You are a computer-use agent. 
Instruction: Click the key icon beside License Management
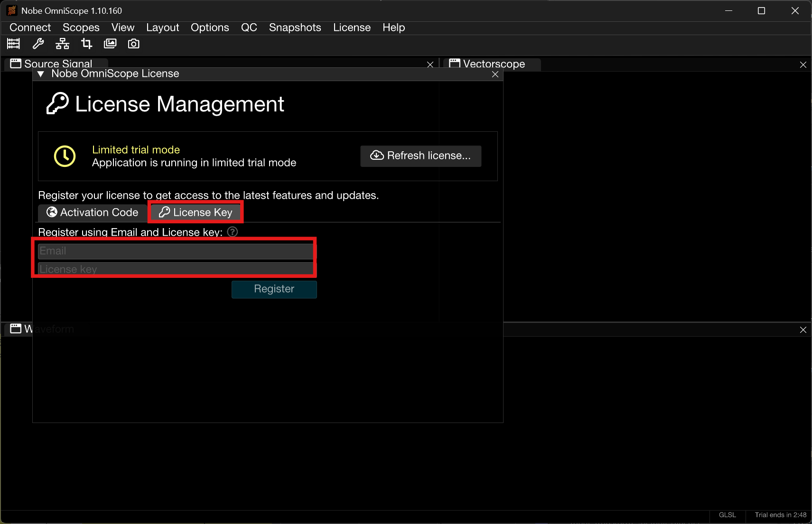(x=57, y=103)
